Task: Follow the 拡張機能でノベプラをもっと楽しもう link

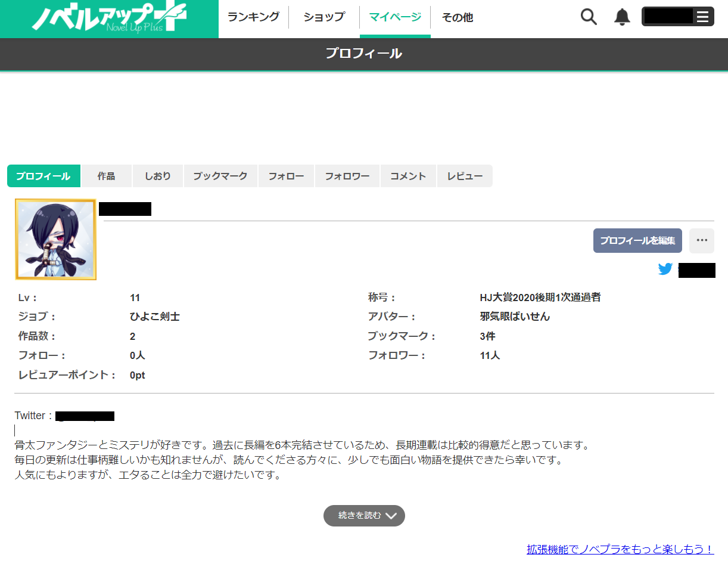Action: (620, 550)
